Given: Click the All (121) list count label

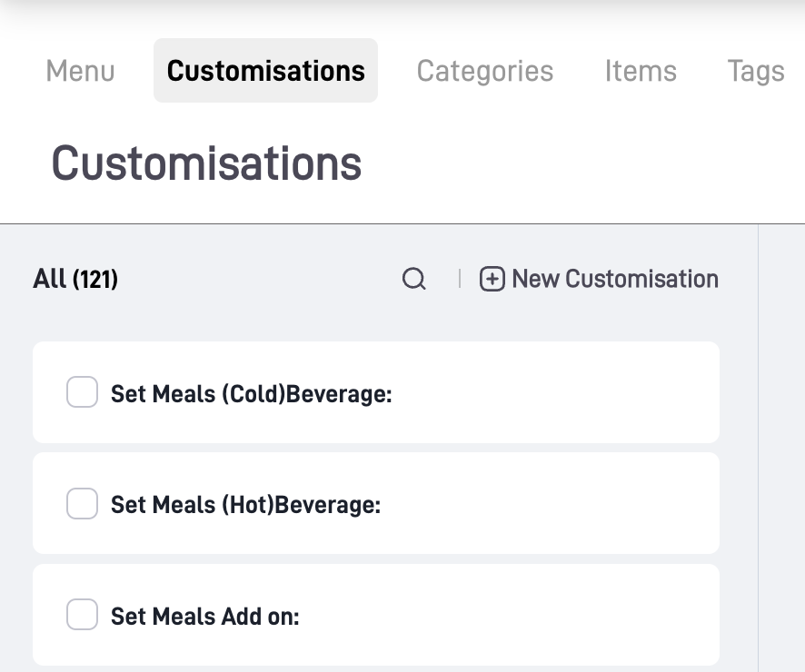Looking at the screenshot, I should coord(75,279).
